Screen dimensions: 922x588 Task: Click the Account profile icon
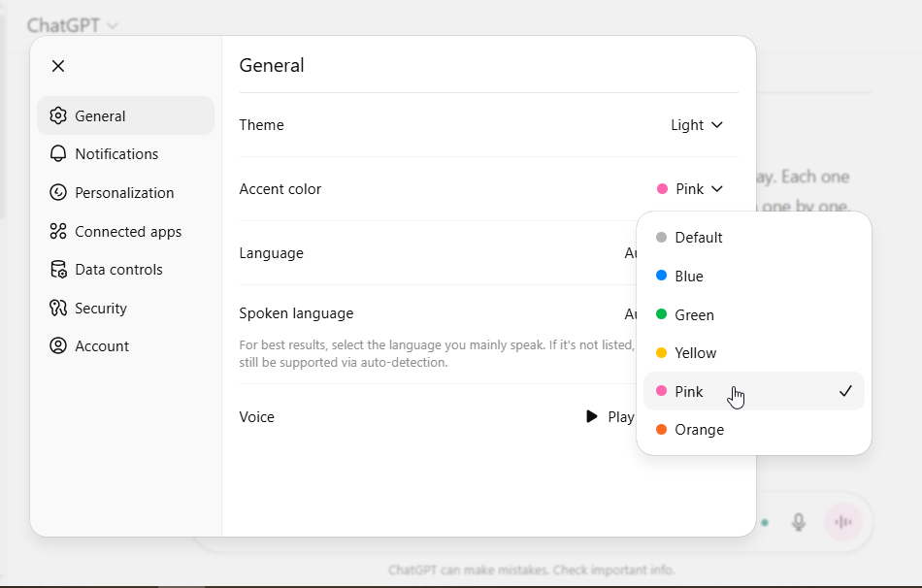[58, 346]
